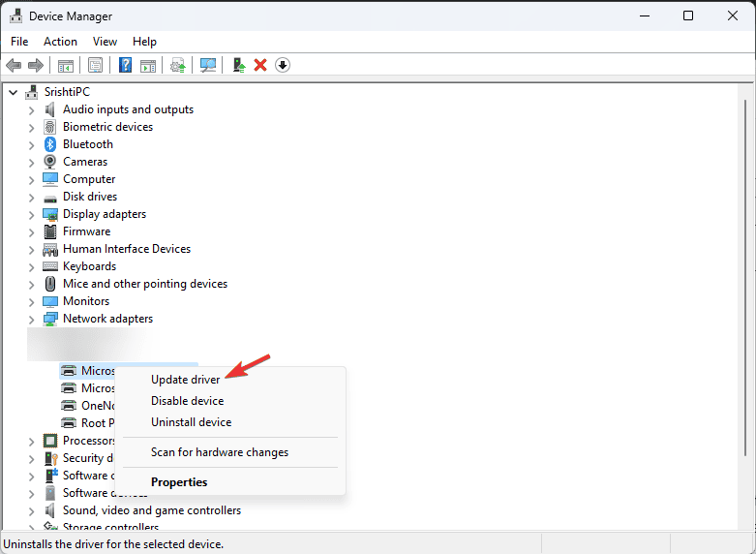756x554 pixels.
Task: Expand the Human Interface Devices node
Action: click(x=31, y=250)
